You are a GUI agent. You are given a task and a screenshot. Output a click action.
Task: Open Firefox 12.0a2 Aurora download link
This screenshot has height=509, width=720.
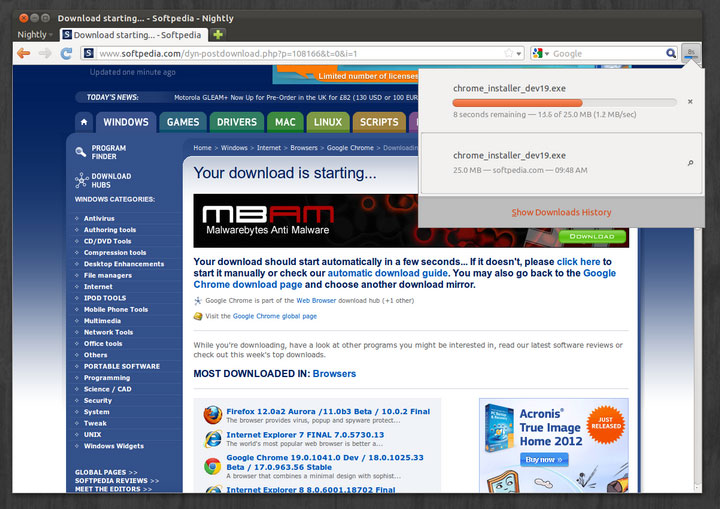coord(328,412)
